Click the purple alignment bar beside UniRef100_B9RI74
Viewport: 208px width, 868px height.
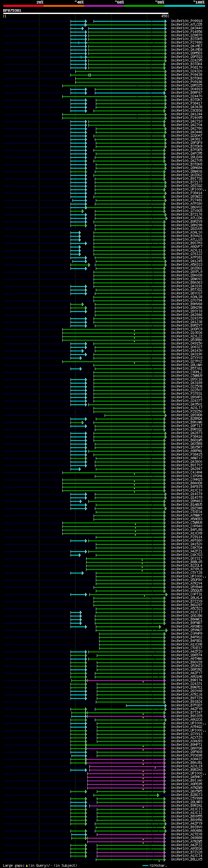126,680
